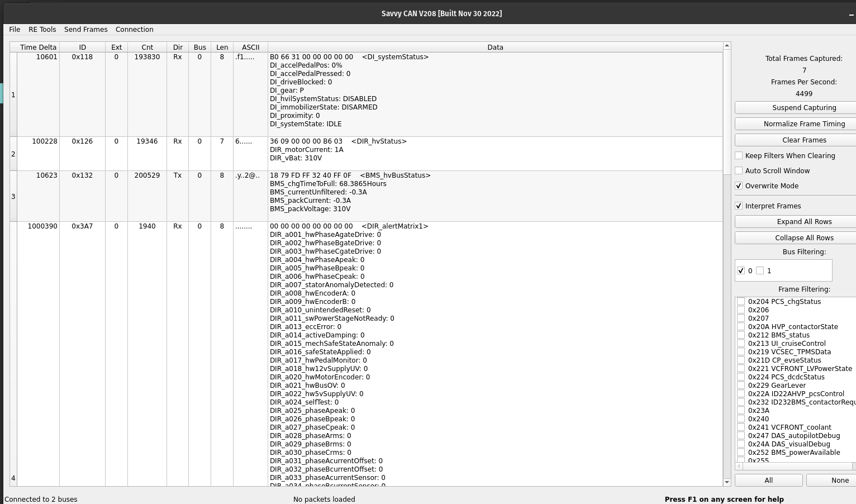856x504 pixels.
Task: Uncheck Interpret Frames option
Action: tap(739, 206)
